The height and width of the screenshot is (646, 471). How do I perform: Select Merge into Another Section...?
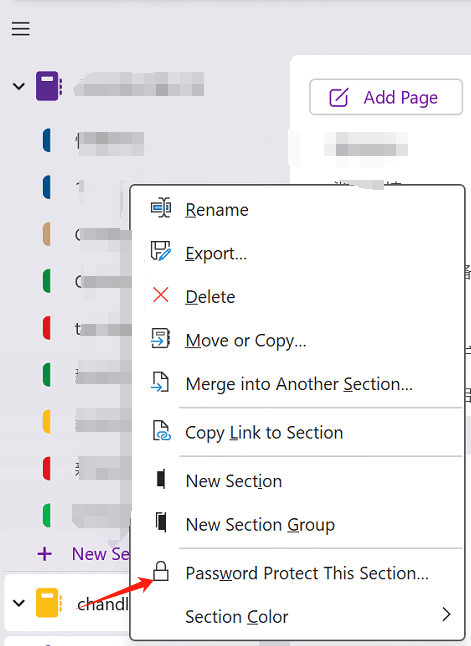tap(297, 384)
